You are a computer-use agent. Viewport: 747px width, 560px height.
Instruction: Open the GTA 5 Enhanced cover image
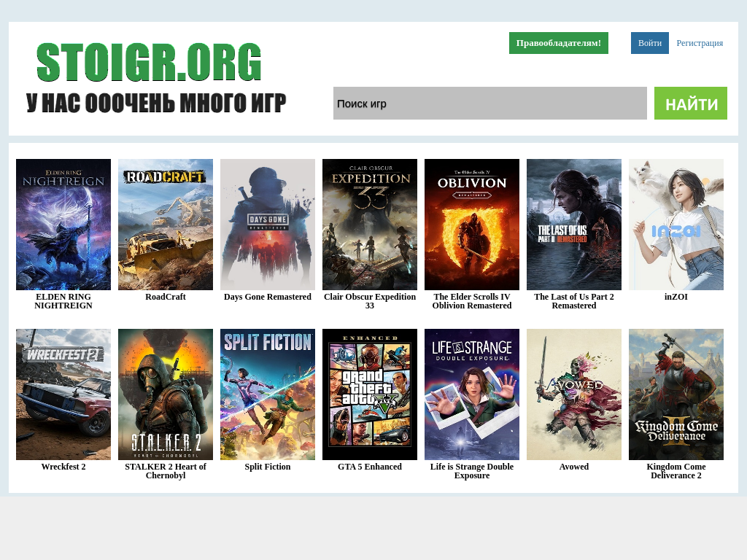(370, 394)
